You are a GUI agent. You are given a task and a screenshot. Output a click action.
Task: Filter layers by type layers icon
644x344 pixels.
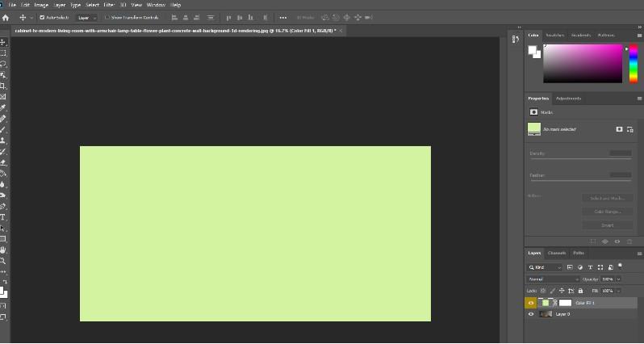(x=590, y=267)
